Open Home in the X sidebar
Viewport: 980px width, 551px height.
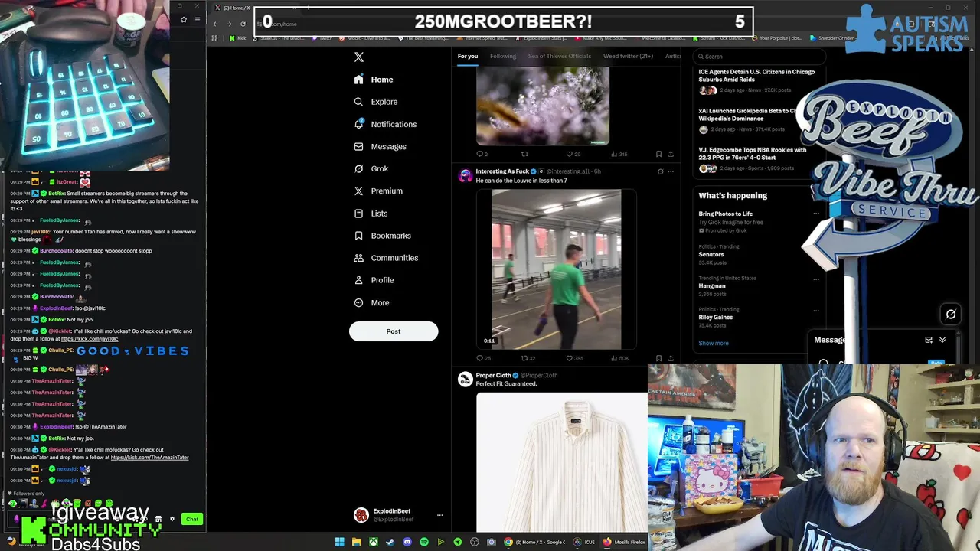(374, 80)
